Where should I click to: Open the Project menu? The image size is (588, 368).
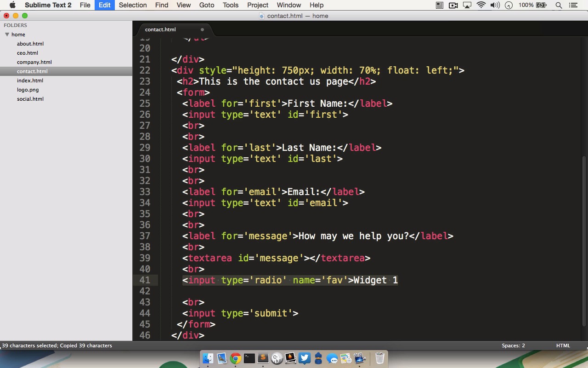click(258, 5)
